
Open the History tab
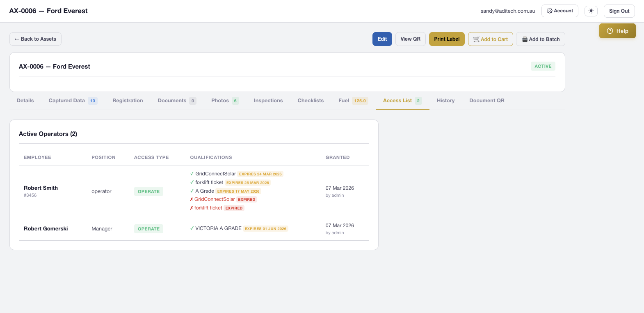(445, 101)
